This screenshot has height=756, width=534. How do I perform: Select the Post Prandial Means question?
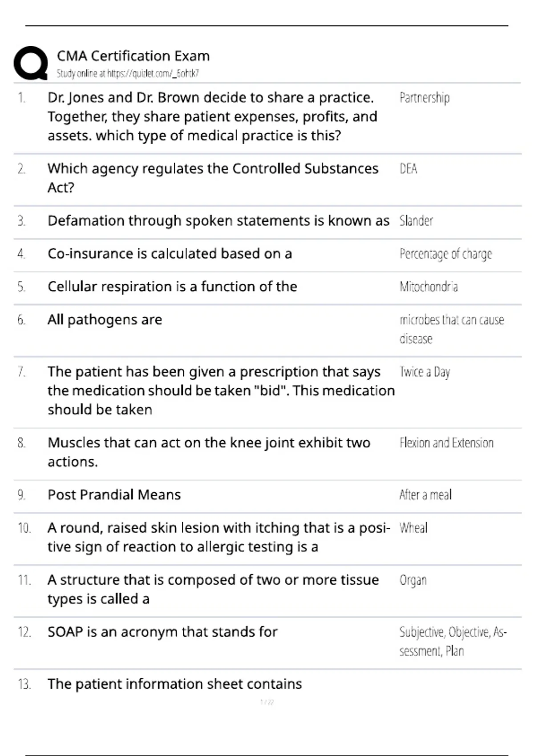[114, 495]
